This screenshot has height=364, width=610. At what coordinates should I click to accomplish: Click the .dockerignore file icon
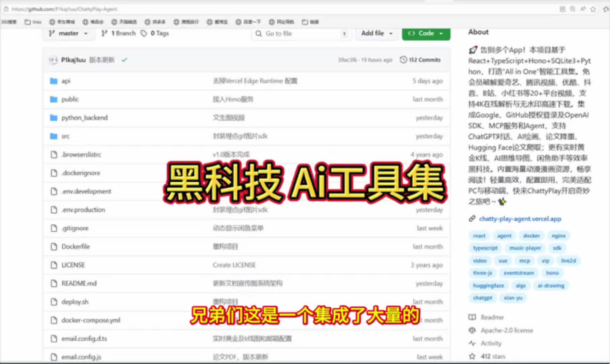pyautogui.click(x=54, y=173)
